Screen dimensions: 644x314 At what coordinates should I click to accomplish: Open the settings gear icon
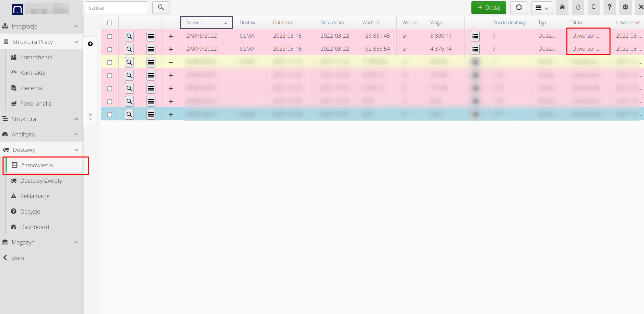[x=625, y=7]
